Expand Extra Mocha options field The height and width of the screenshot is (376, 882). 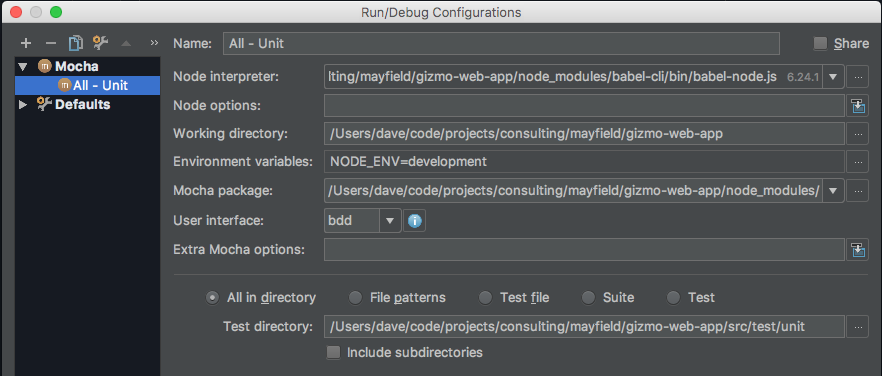click(858, 249)
